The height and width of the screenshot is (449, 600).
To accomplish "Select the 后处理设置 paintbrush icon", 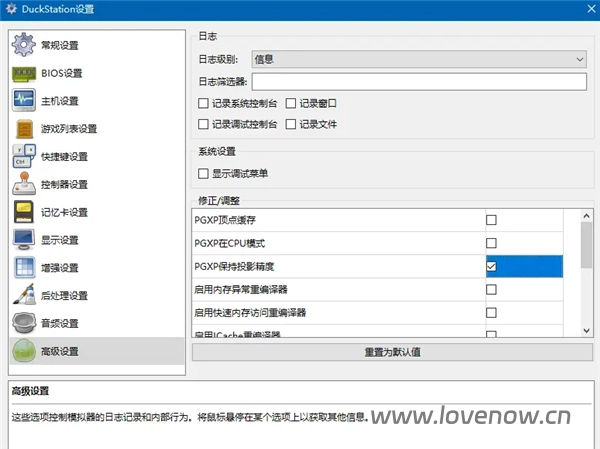I will (x=24, y=295).
